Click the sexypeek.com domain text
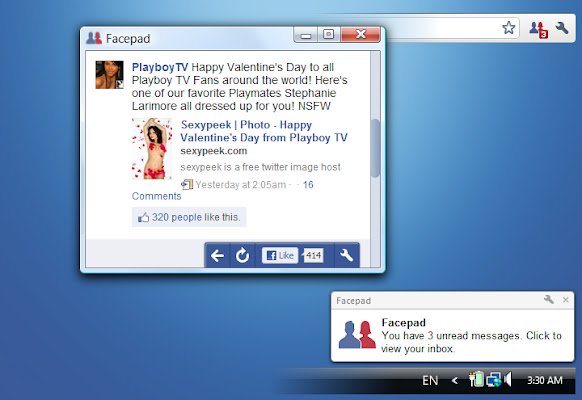The height and width of the screenshot is (400, 582). [x=214, y=151]
